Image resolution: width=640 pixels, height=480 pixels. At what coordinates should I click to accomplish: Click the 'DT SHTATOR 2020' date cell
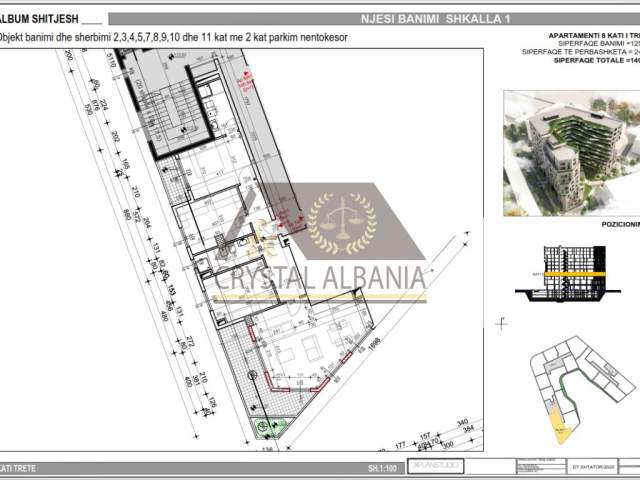pos(593,467)
